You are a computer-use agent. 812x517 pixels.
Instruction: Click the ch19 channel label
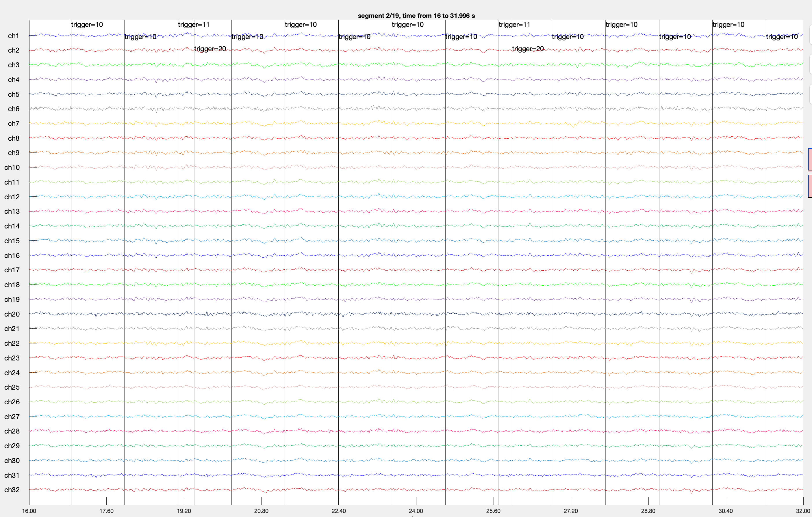coord(12,299)
